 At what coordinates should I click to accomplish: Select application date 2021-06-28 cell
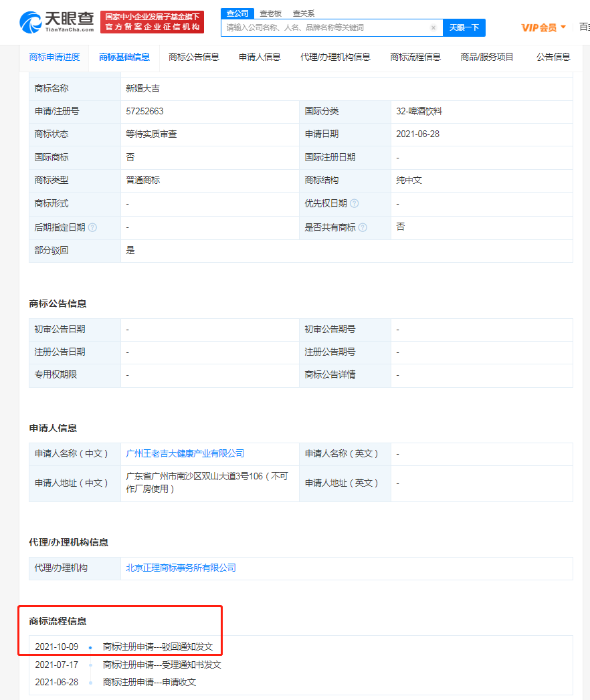(x=482, y=134)
